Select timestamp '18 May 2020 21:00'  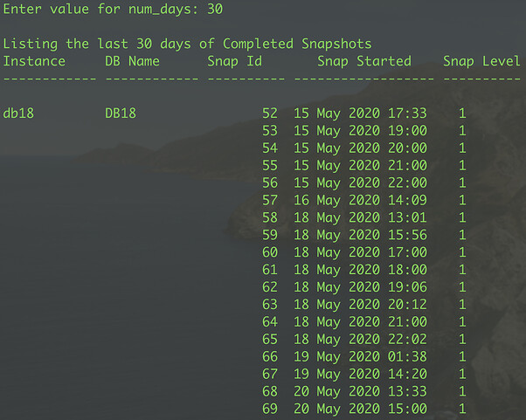pyautogui.click(x=360, y=322)
